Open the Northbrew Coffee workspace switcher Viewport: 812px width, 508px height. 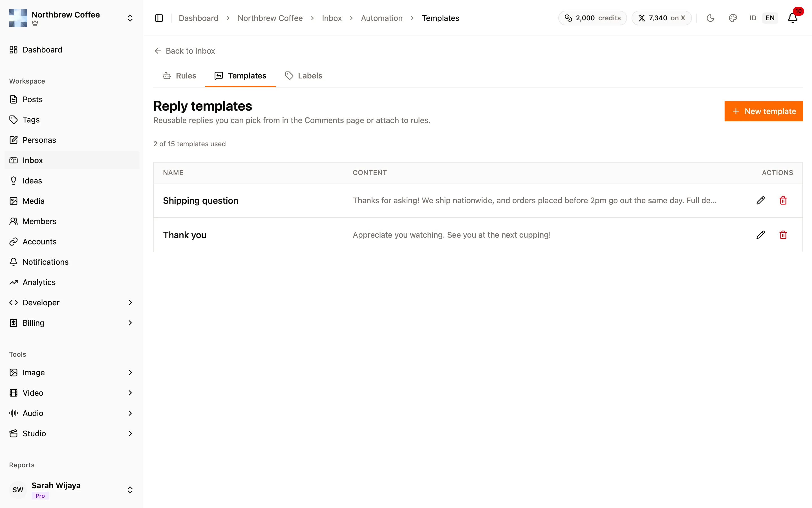(x=72, y=18)
